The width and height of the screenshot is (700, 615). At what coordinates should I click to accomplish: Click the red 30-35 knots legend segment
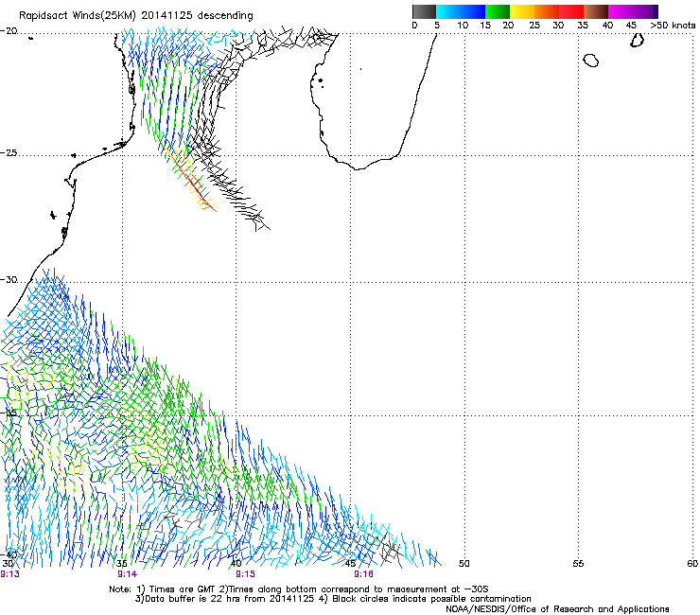tap(571, 11)
